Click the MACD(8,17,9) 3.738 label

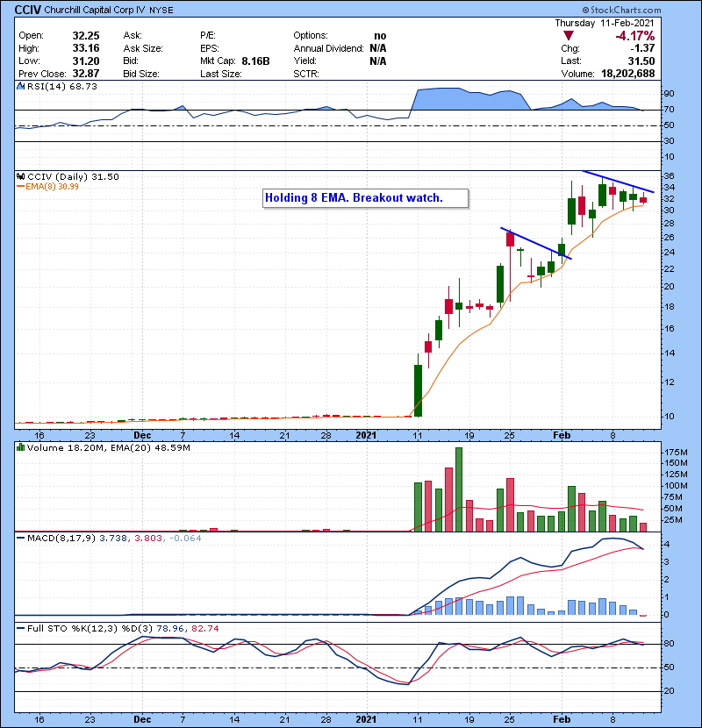click(76, 539)
